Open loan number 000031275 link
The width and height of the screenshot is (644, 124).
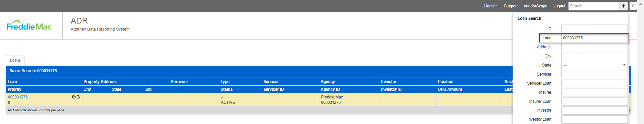tap(18, 97)
